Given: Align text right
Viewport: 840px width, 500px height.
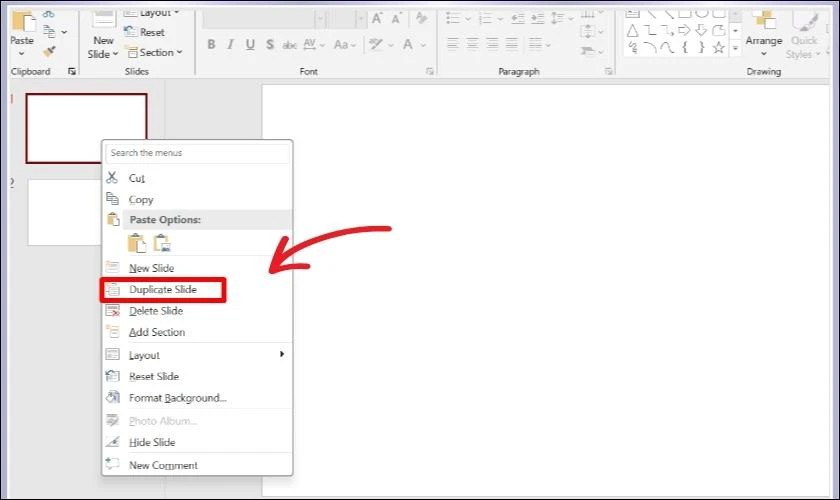Looking at the screenshot, I should [x=492, y=44].
